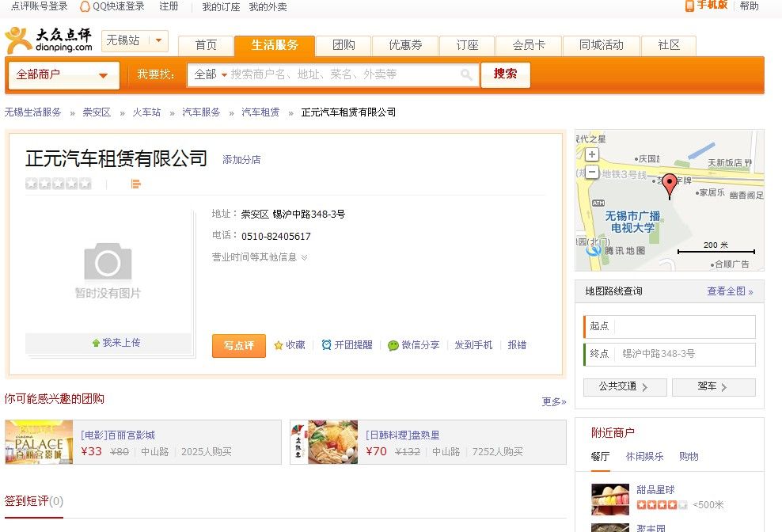Image resolution: width=782 pixels, height=532 pixels.
Task: Zoom out on the map with minus icon
Action: click(593, 170)
